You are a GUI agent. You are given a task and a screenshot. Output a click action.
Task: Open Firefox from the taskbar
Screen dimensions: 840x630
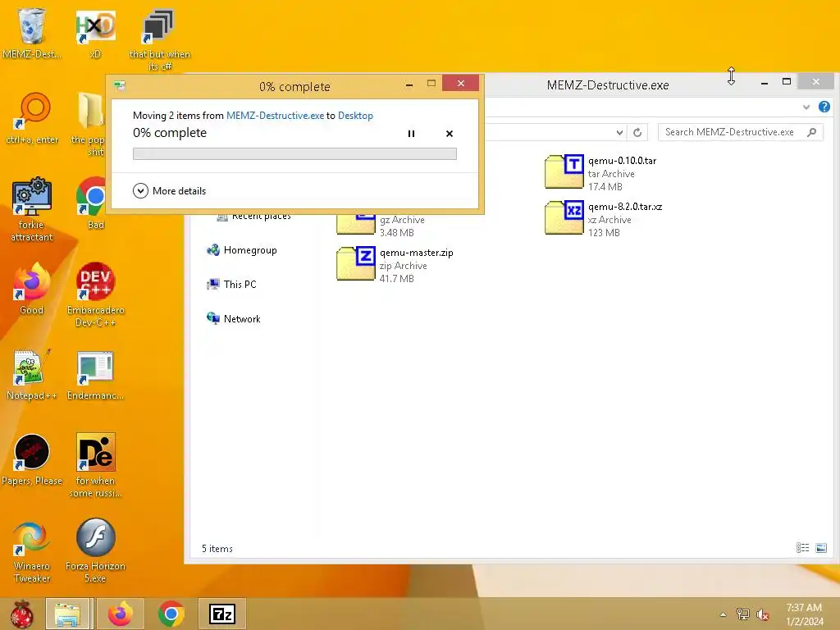click(x=120, y=614)
